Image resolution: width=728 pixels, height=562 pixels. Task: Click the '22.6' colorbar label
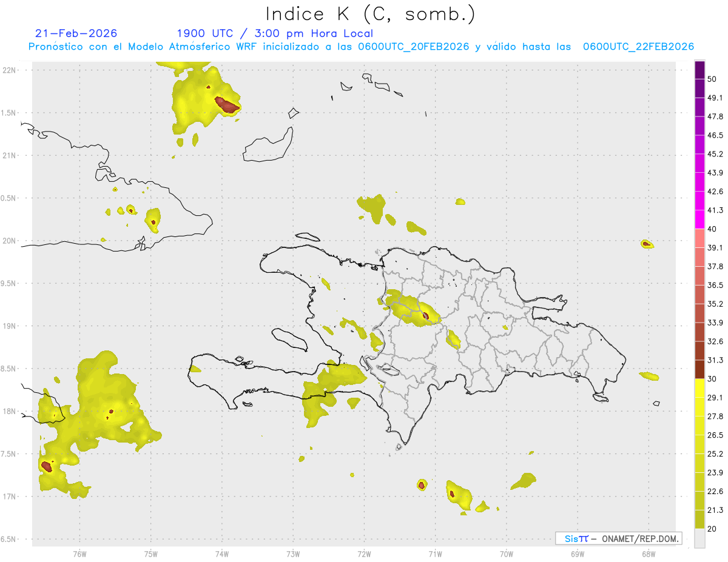[x=715, y=492]
